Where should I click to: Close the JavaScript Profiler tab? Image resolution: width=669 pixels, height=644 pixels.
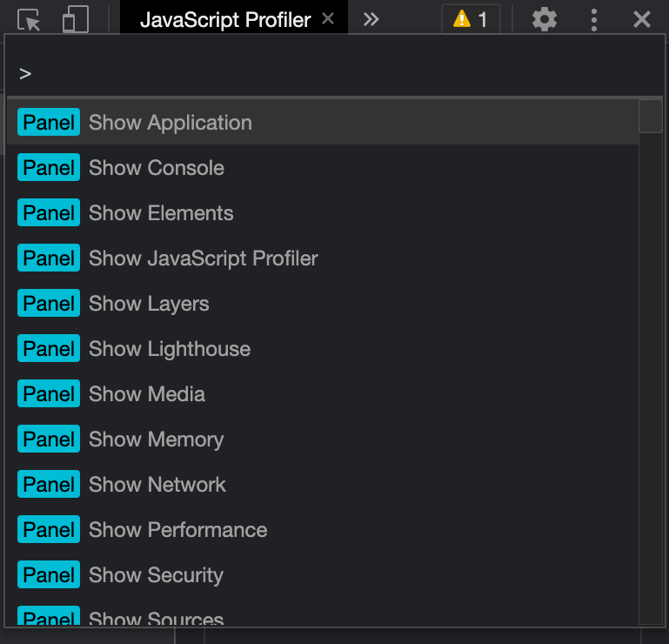click(328, 19)
